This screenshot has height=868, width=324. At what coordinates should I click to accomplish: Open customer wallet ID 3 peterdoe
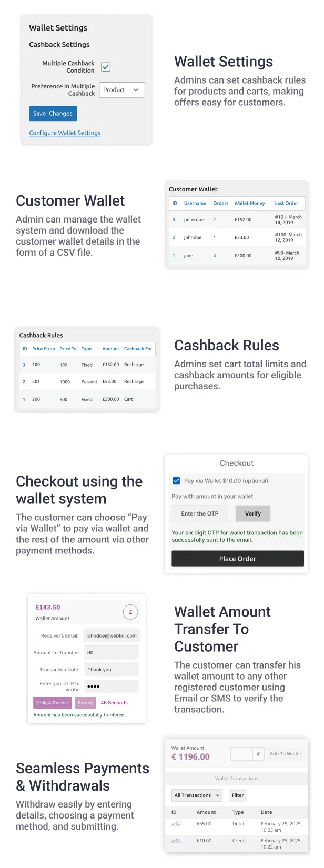(x=174, y=220)
